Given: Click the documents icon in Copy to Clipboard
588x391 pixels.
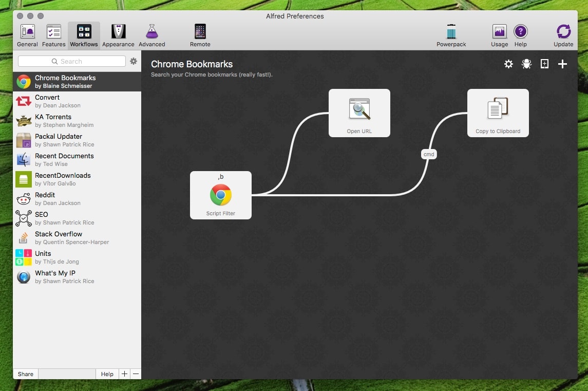Looking at the screenshot, I should 498,108.
